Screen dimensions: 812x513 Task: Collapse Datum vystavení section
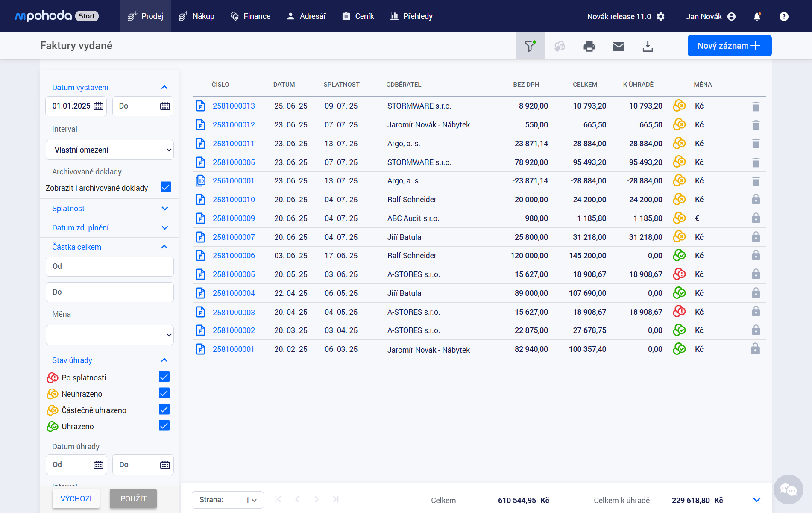point(164,87)
